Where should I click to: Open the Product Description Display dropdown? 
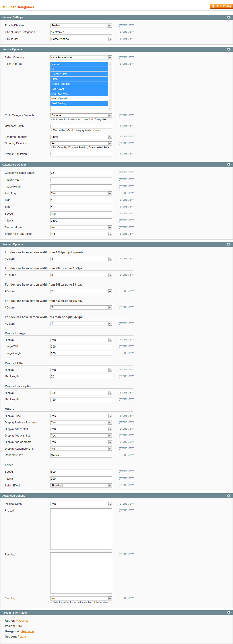click(x=81, y=393)
